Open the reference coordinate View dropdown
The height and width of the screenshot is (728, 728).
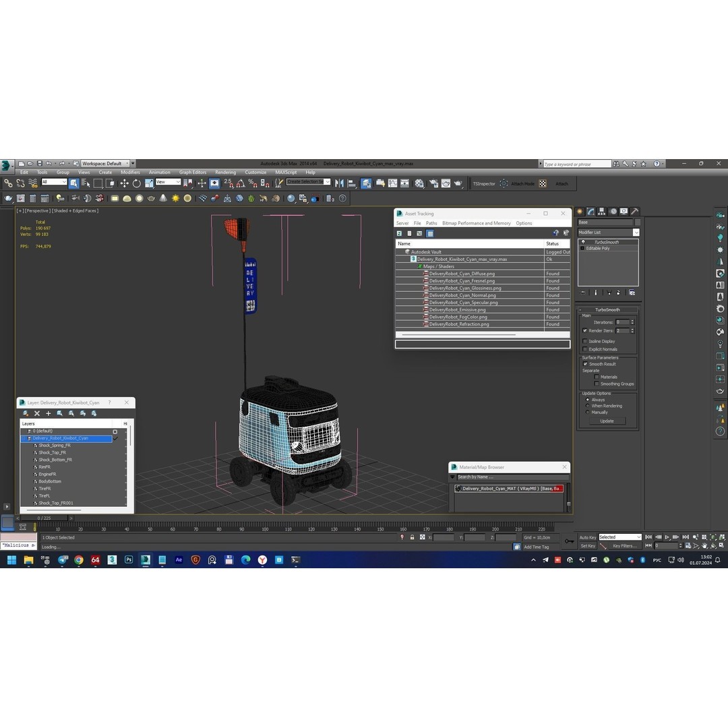click(x=168, y=182)
